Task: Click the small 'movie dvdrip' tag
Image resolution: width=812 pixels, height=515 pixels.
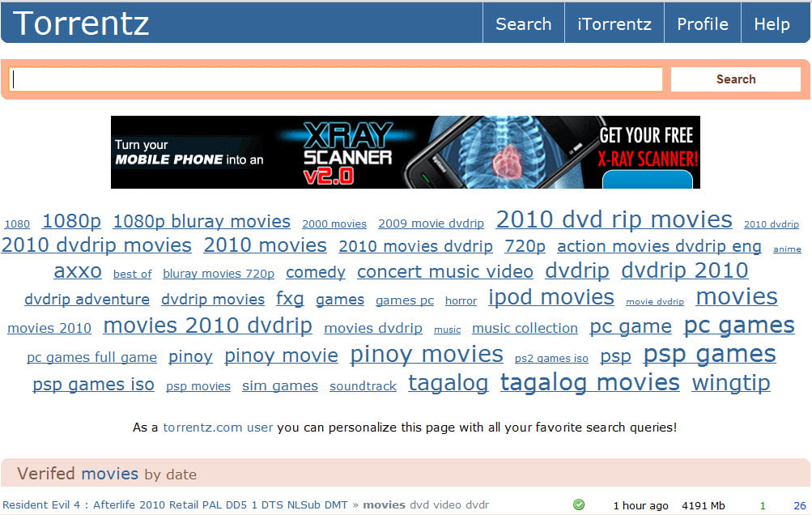Action: 655,301
